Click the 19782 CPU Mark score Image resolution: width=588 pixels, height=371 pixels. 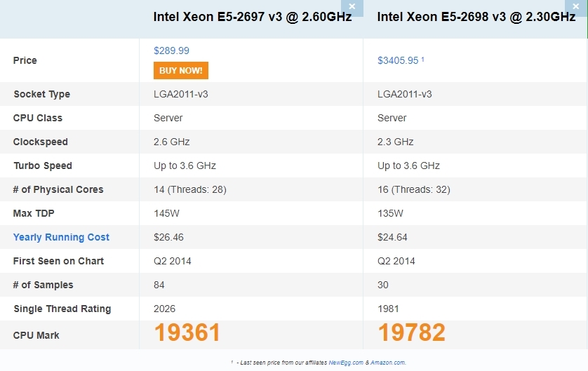[411, 333]
